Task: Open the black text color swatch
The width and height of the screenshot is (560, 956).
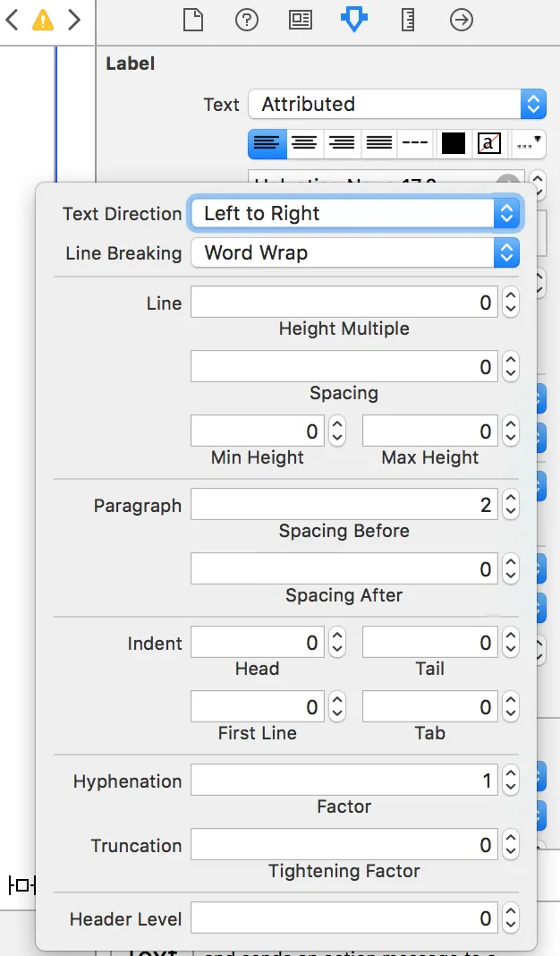Action: pyautogui.click(x=454, y=143)
